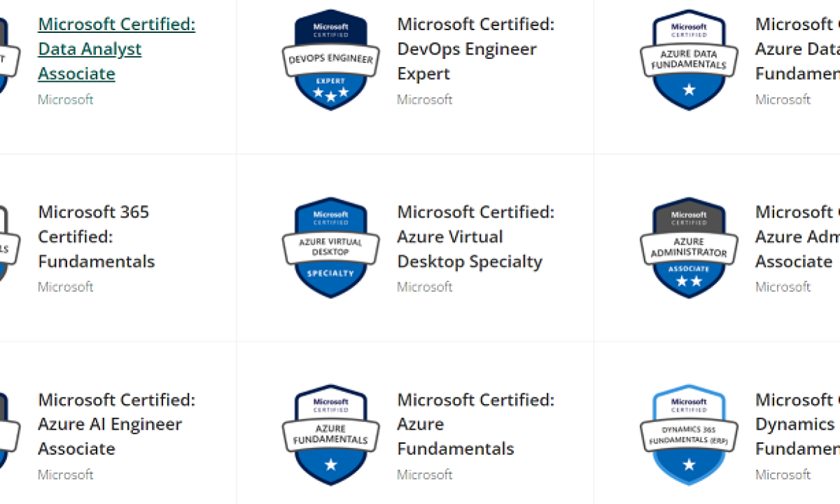Open the Azure Administrator Associate title text
This screenshot has width=840, height=504.
click(x=797, y=237)
